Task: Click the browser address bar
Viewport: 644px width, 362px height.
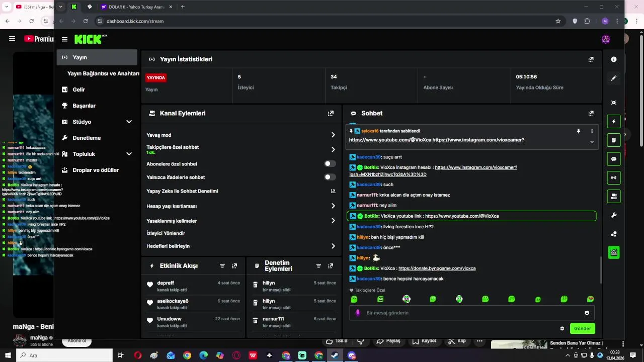Action: click(x=327, y=21)
